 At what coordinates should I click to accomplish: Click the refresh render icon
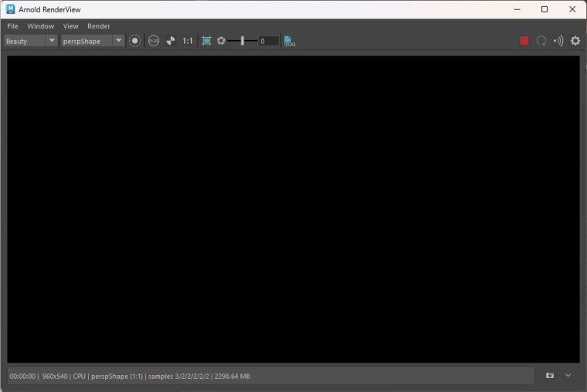(x=541, y=41)
